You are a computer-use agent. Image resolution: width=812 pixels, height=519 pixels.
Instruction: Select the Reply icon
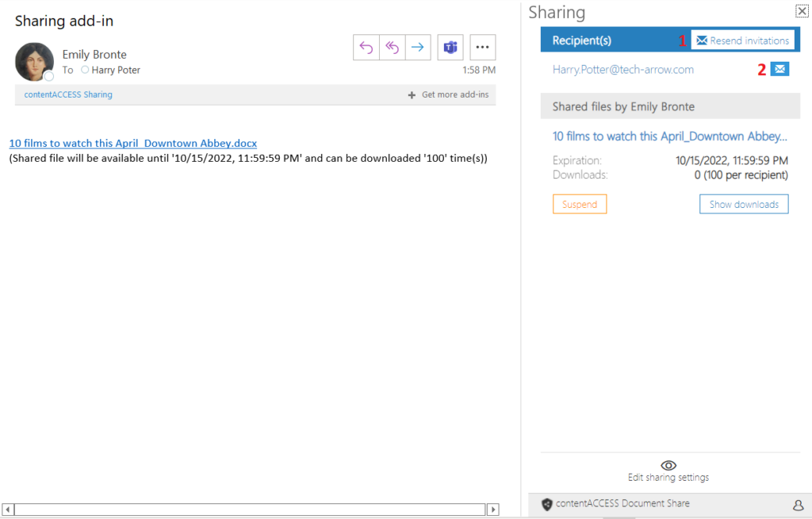[366, 48]
